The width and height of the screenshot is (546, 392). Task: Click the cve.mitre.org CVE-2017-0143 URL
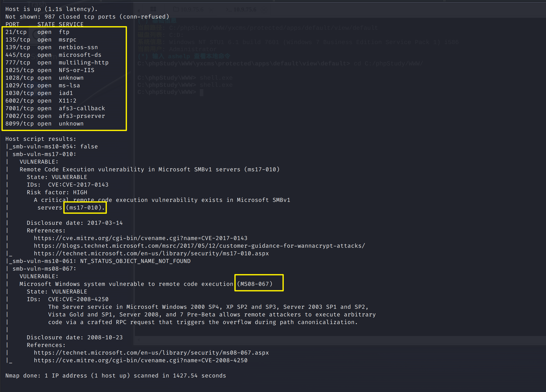coord(141,238)
